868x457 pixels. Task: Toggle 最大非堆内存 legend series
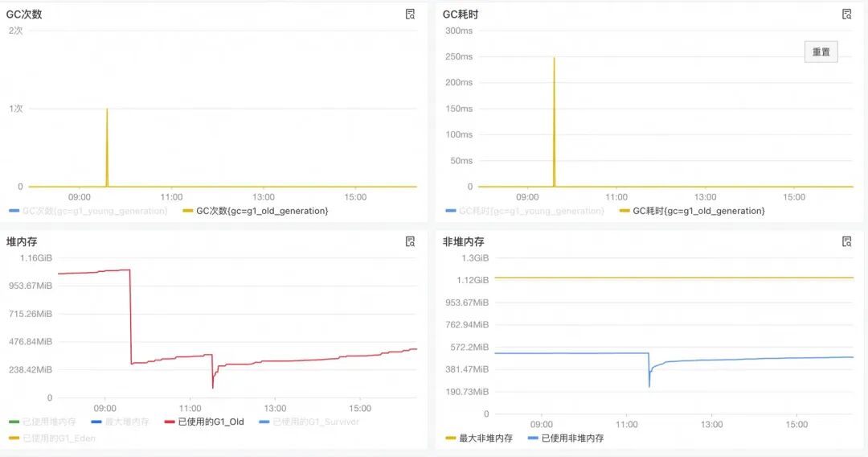479,438
